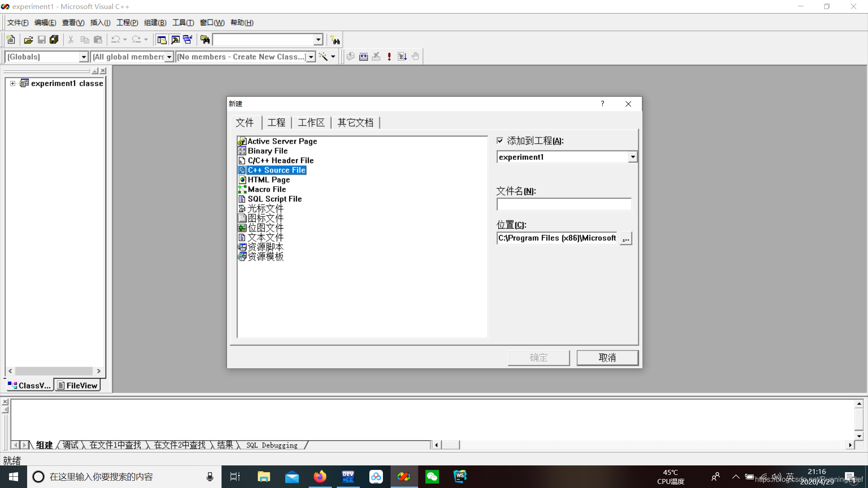Screen dimensions: 868x488
Task: Click the 文件名 input field
Action: [564, 204]
